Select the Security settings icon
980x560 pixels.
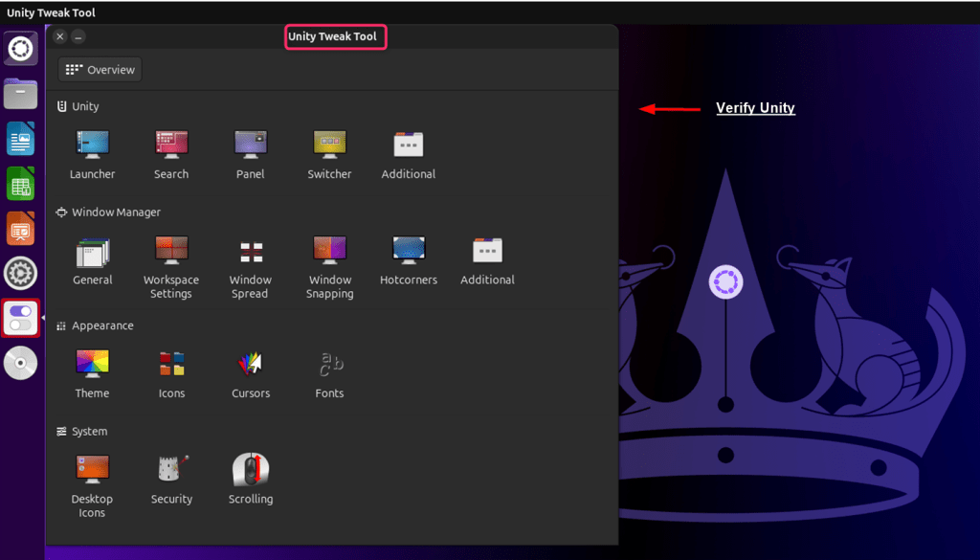[x=171, y=469]
